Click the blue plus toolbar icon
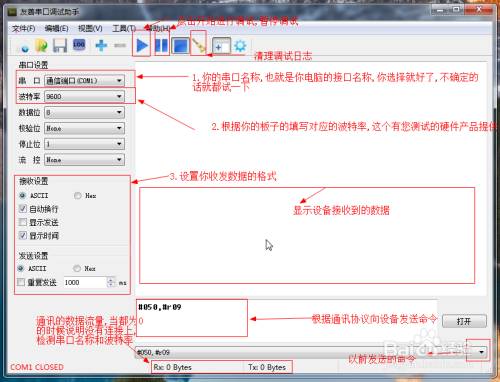The width and height of the screenshot is (500, 382). (x=101, y=45)
